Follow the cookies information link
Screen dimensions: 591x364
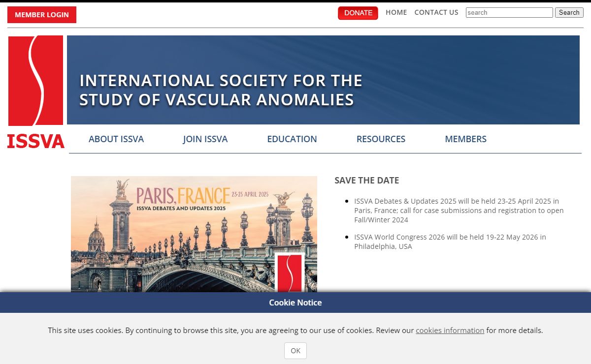click(x=450, y=331)
